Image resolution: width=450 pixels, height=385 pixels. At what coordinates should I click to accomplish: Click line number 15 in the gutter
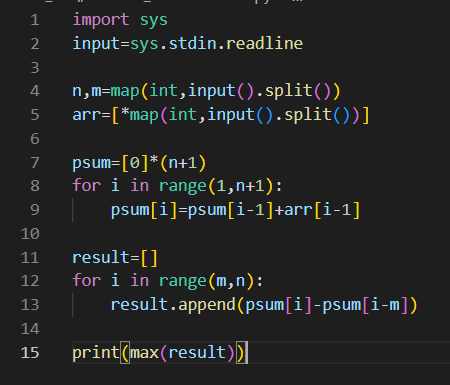(30, 353)
